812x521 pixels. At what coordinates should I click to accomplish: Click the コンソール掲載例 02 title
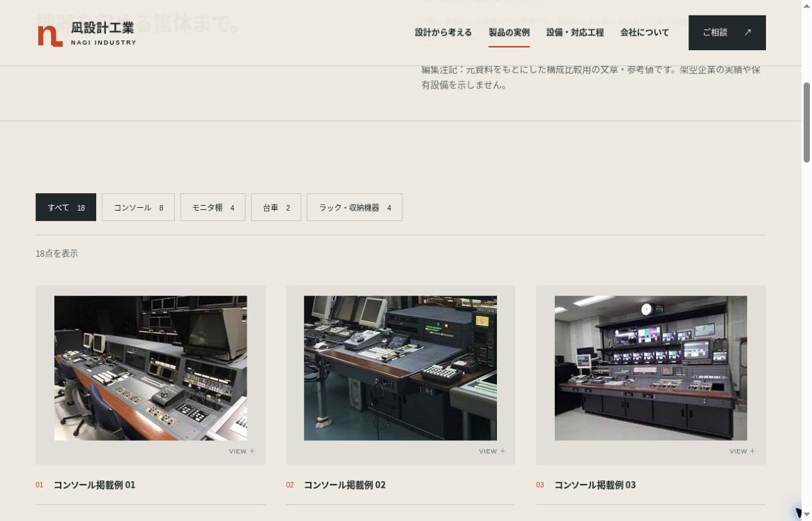pos(344,485)
